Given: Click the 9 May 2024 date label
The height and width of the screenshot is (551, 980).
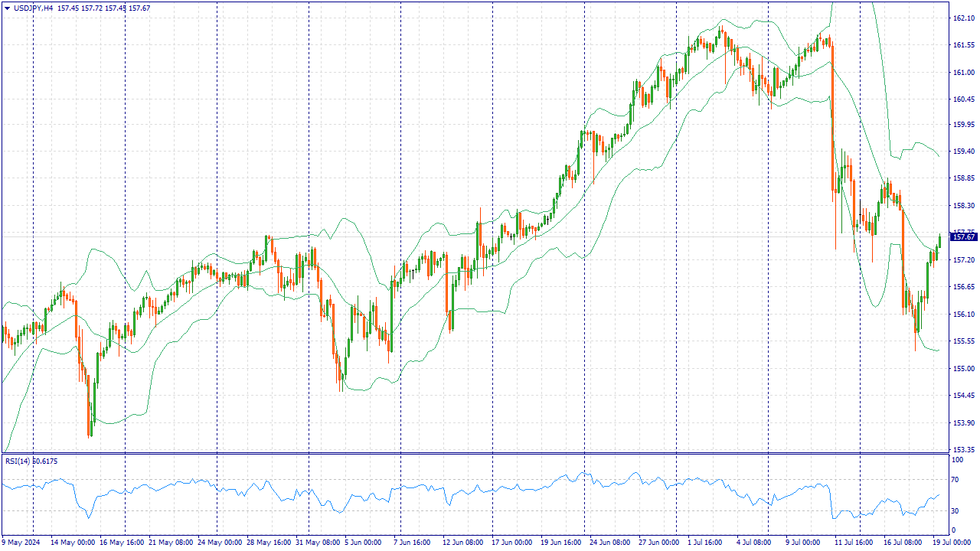Looking at the screenshot, I should click(21, 543).
